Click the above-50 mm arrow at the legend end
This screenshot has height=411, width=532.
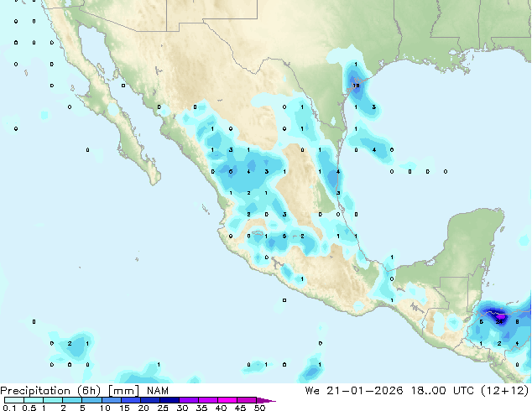[266, 400]
